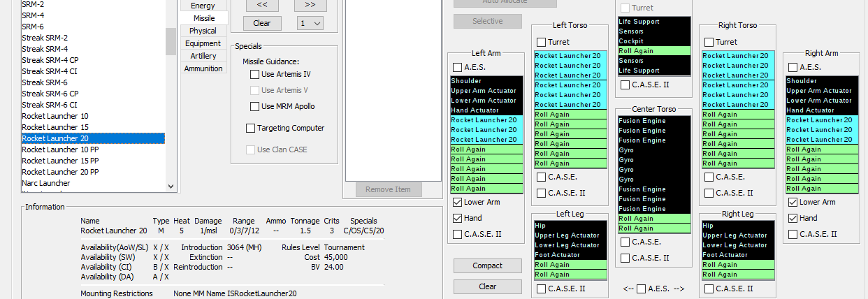The height and width of the screenshot is (299, 868).
Task: Enable Right Torso Turret checkbox
Action: pos(709,42)
